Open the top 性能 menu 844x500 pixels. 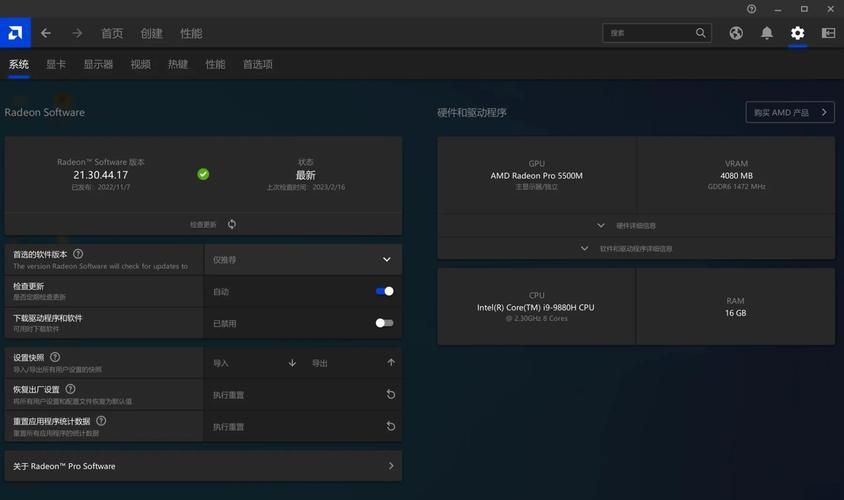(x=191, y=33)
